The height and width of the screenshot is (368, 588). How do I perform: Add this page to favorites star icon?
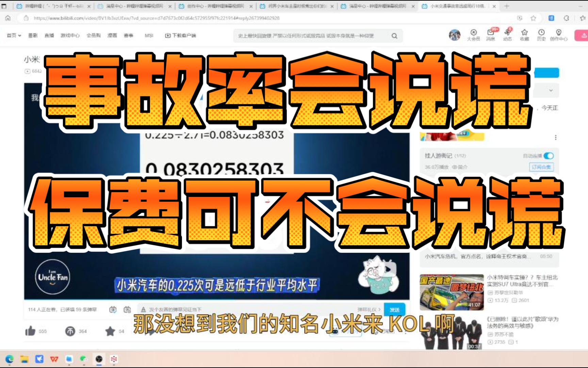point(534,18)
